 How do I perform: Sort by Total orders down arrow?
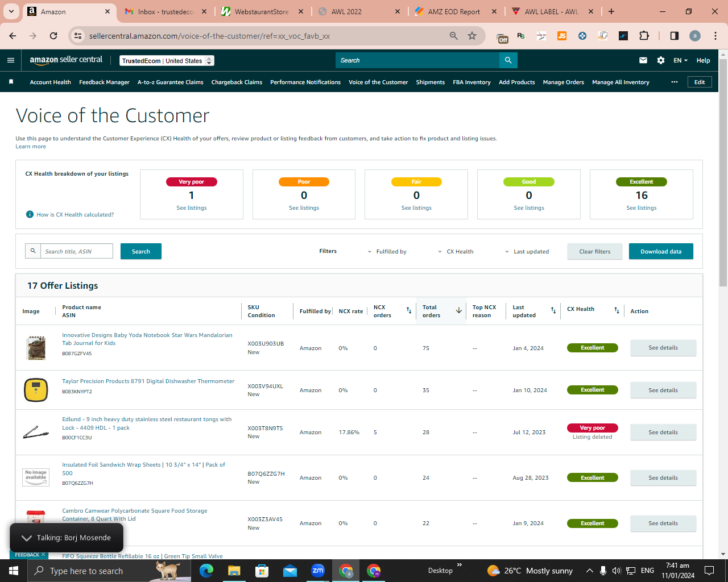tap(458, 310)
